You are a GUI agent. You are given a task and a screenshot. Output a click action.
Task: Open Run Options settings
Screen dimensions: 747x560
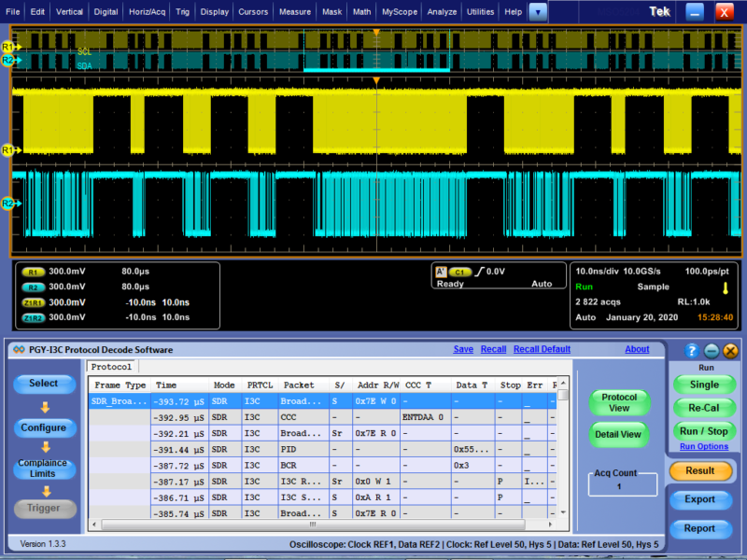click(x=704, y=446)
